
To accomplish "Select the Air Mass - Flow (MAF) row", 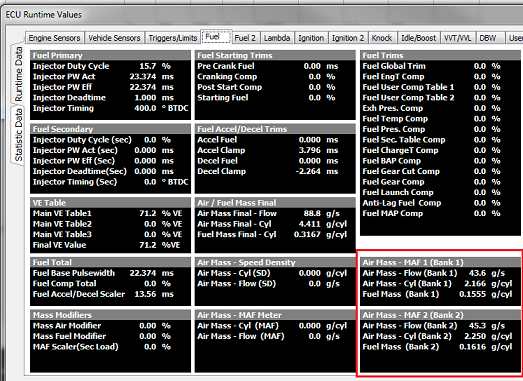I will point(275,336).
